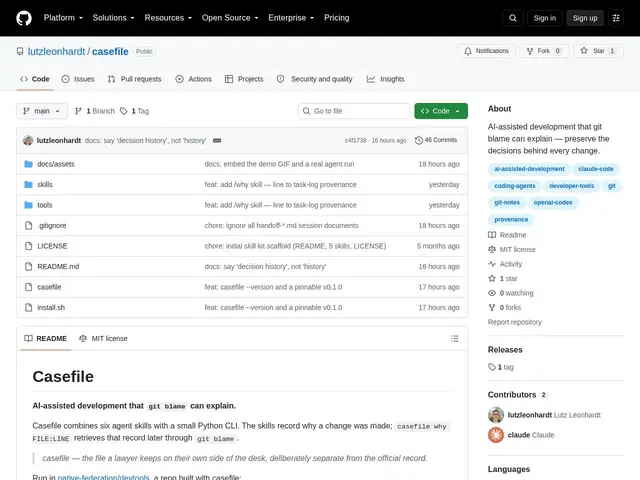Open the Readme link in About

click(507, 235)
